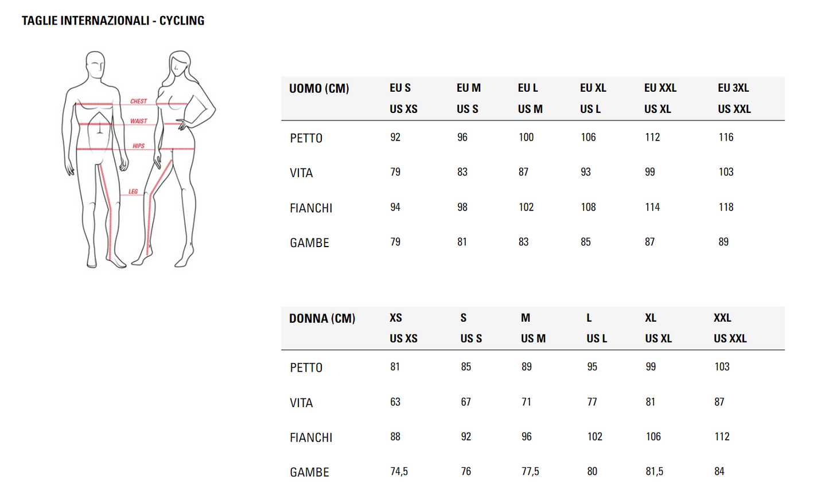The image size is (829, 504).
Task: Click the WAIST label on the figure illustration
Action: 138,122
